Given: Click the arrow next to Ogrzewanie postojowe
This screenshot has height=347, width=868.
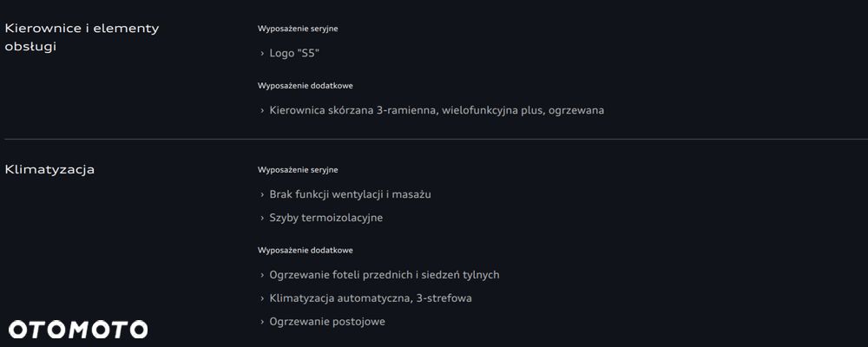Looking at the screenshot, I should [262, 323].
